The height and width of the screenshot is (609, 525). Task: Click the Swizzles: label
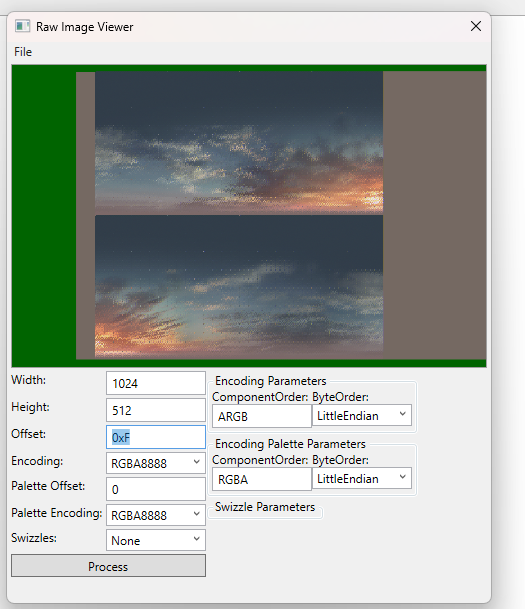(34, 538)
